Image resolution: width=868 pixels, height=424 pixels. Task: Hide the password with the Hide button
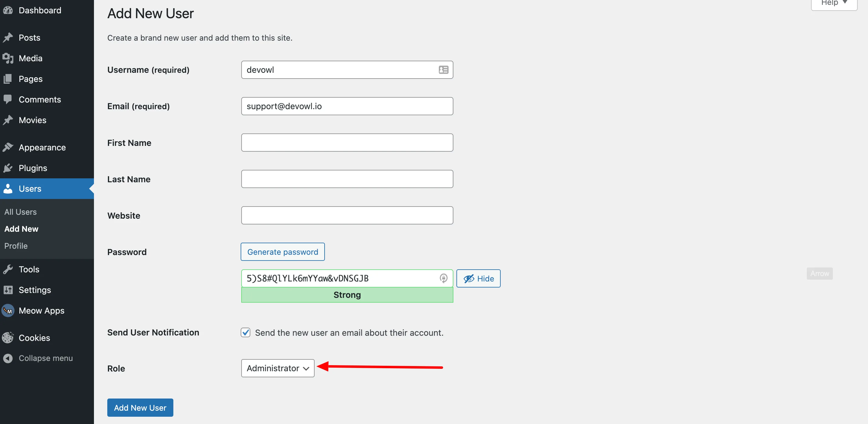click(x=478, y=279)
